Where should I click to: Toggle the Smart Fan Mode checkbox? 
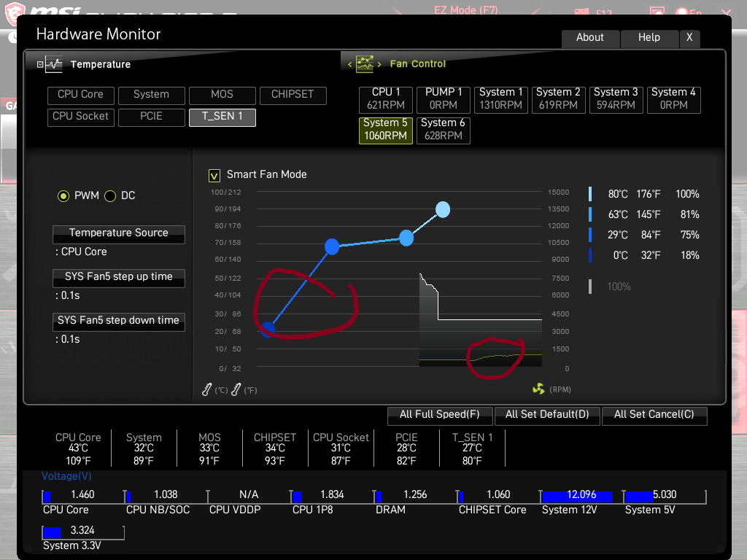[x=214, y=176]
